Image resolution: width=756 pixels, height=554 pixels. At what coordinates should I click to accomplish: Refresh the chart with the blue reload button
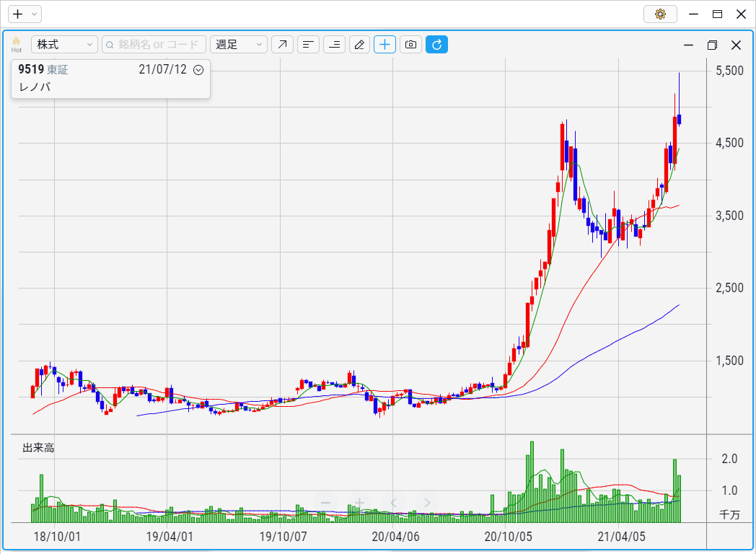pyautogui.click(x=437, y=44)
